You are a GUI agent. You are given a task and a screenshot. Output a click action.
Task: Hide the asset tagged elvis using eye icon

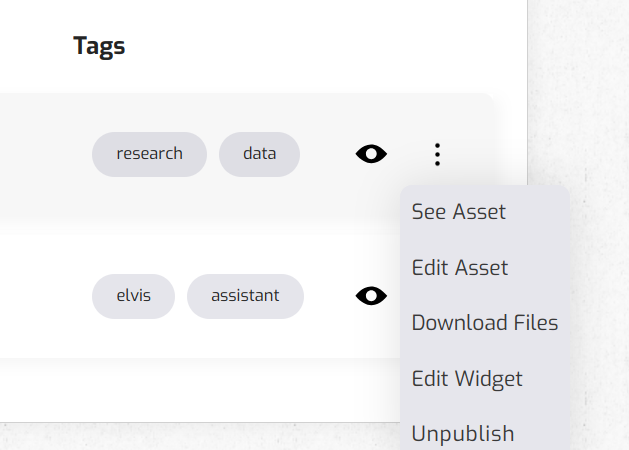click(371, 296)
